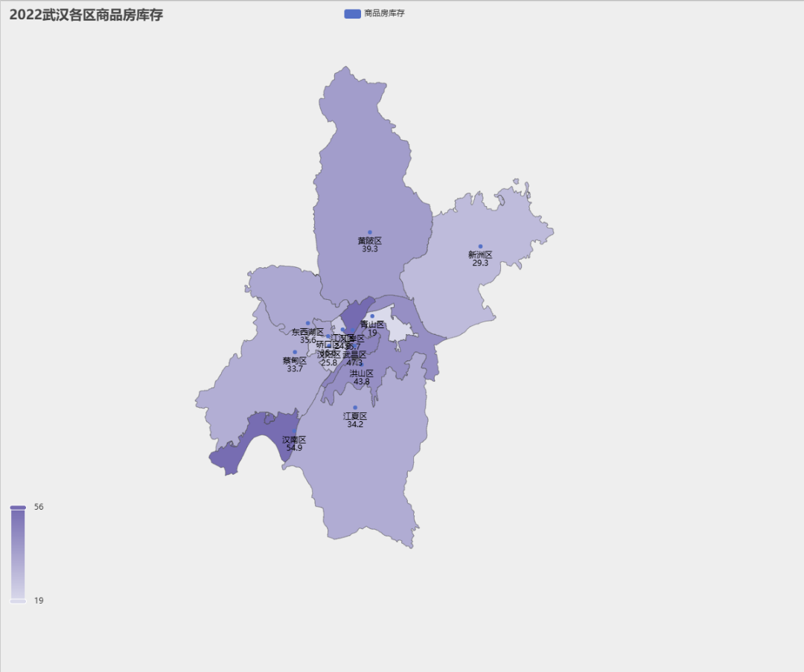Screen dimensions: 804x672
Task: Click the blue data point above 青山区
Action: tap(372, 316)
